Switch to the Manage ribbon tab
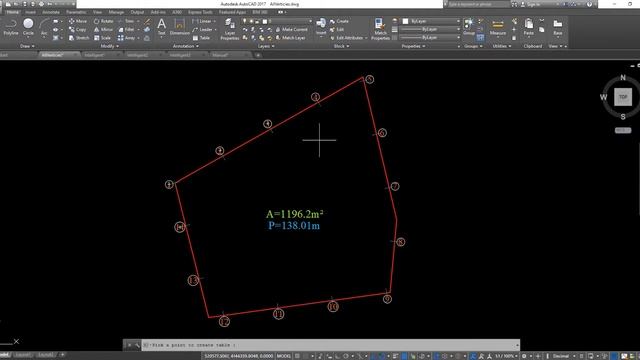640x360 pixels. [x=116, y=12]
